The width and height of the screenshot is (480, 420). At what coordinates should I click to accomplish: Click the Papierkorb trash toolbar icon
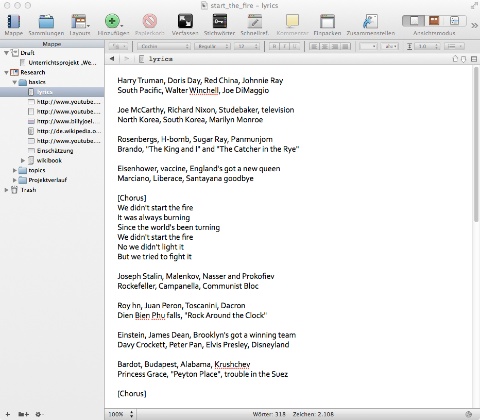tap(150, 21)
